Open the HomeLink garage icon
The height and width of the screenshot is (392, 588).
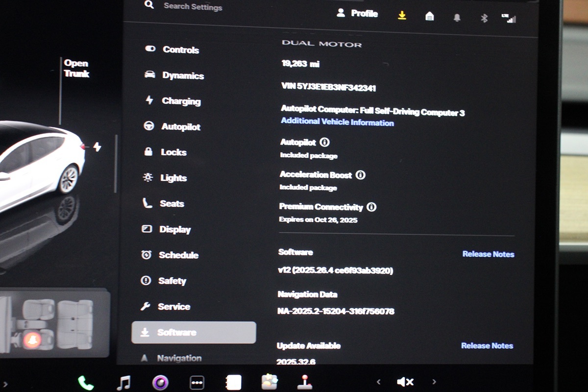(x=430, y=17)
